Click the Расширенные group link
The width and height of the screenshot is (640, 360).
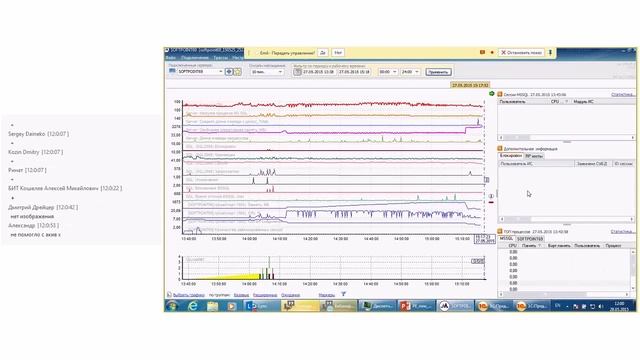(x=265, y=295)
